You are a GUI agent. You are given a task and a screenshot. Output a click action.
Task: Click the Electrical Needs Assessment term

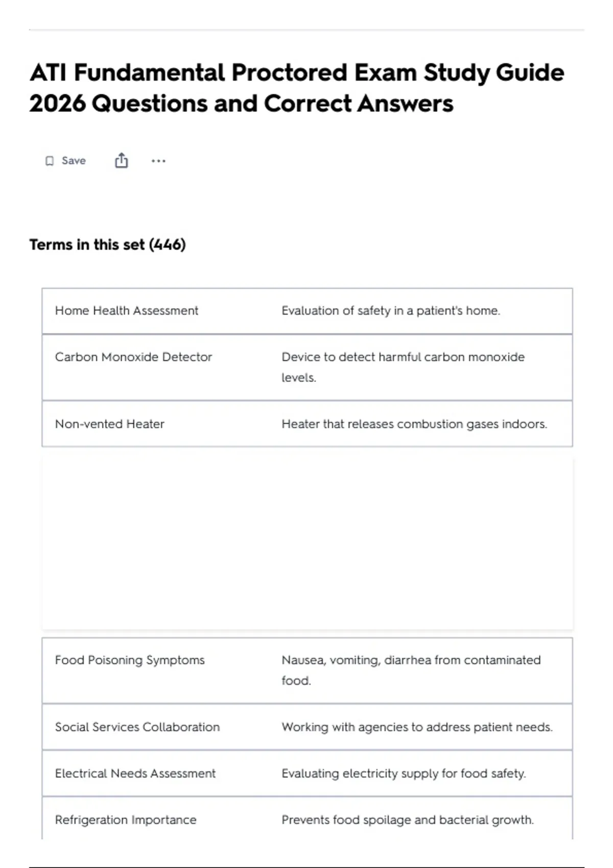[x=135, y=774]
